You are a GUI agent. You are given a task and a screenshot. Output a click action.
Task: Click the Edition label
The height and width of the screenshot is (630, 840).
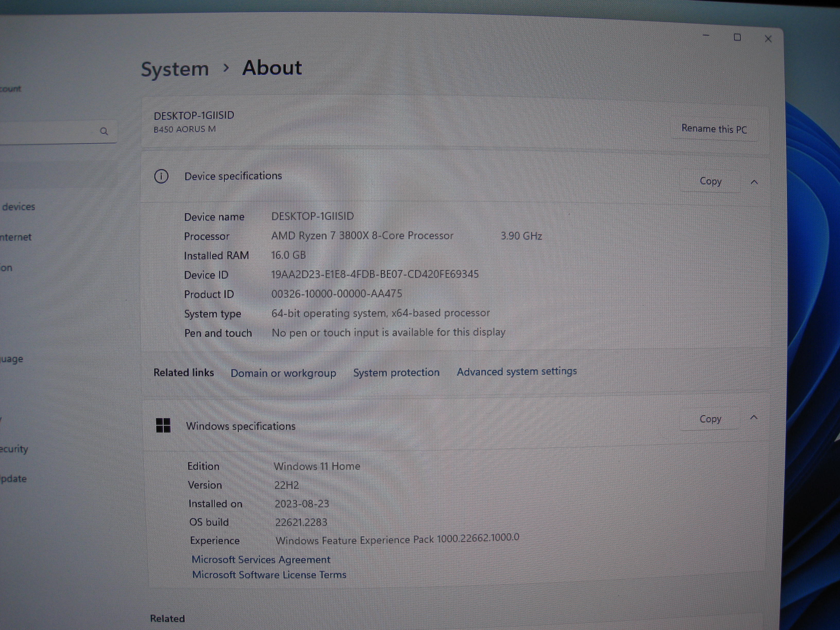coord(203,466)
